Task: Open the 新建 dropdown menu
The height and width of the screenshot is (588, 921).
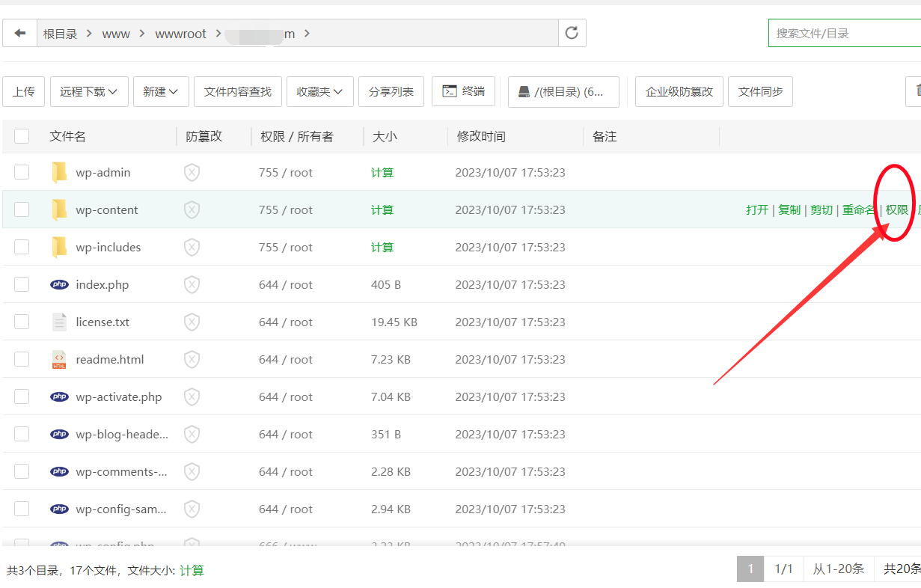Action: (160, 91)
